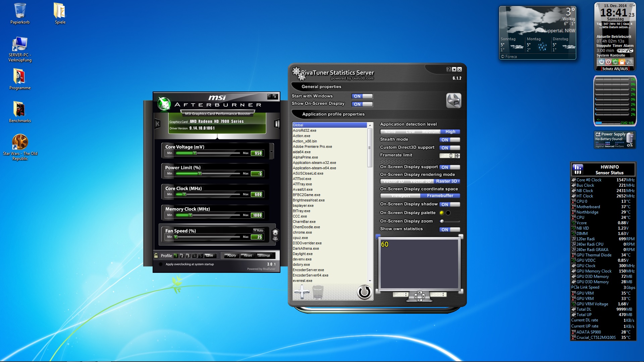Enable Apply overclocking at system startup
Screen dimensions: 644x362
[x=161, y=264]
